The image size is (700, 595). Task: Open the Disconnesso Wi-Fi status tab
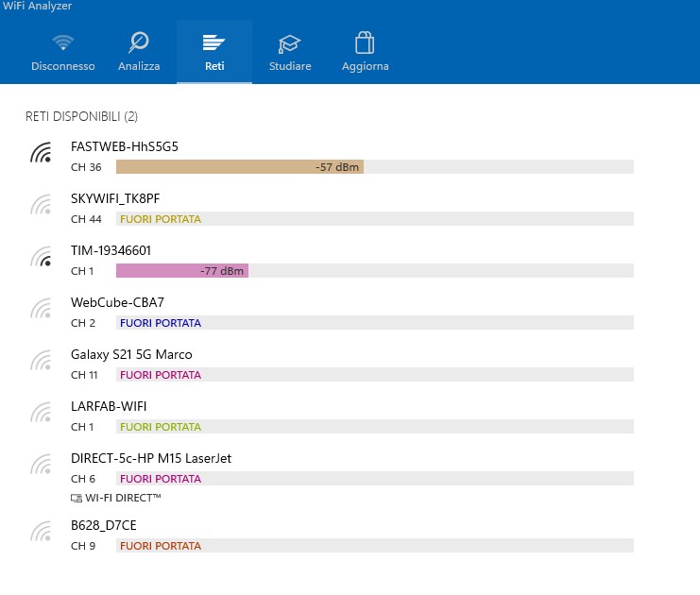click(x=63, y=52)
